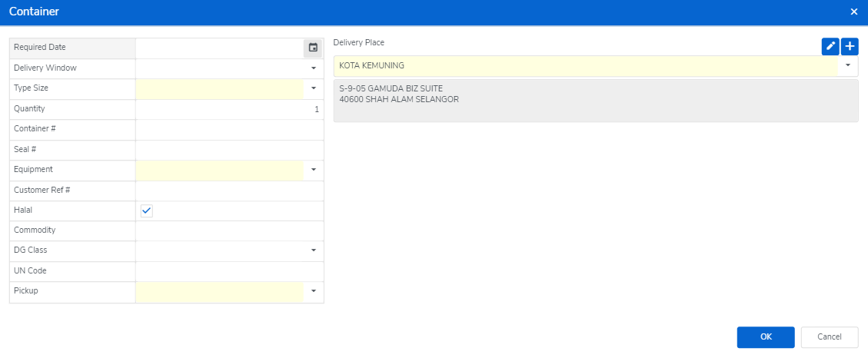Close the Container dialog
This screenshot has width=868, height=358.
point(853,12)
